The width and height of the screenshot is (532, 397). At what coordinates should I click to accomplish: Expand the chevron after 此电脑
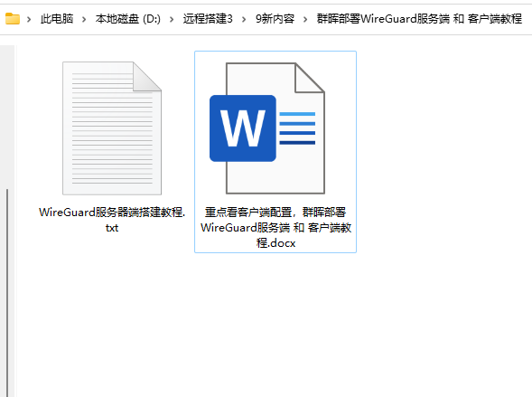click(x=84, y=19)
